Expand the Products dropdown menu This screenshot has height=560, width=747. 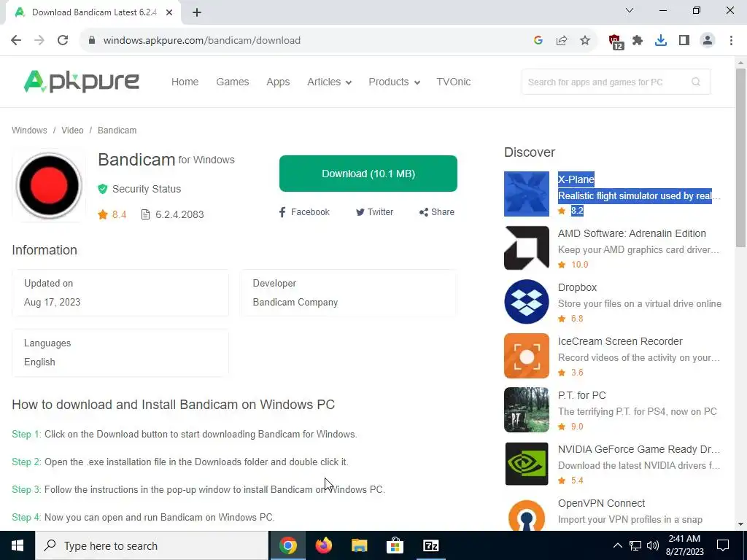click(x=394, y=82)
